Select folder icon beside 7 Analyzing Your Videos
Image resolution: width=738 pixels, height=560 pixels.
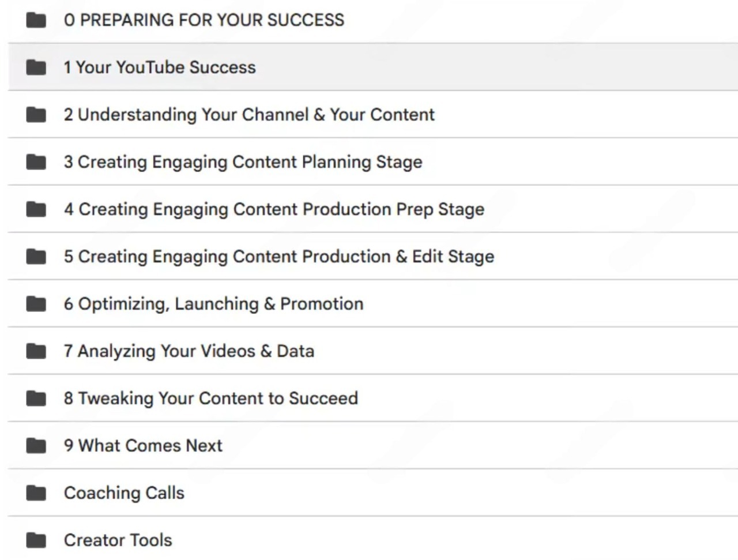(36, 351)
